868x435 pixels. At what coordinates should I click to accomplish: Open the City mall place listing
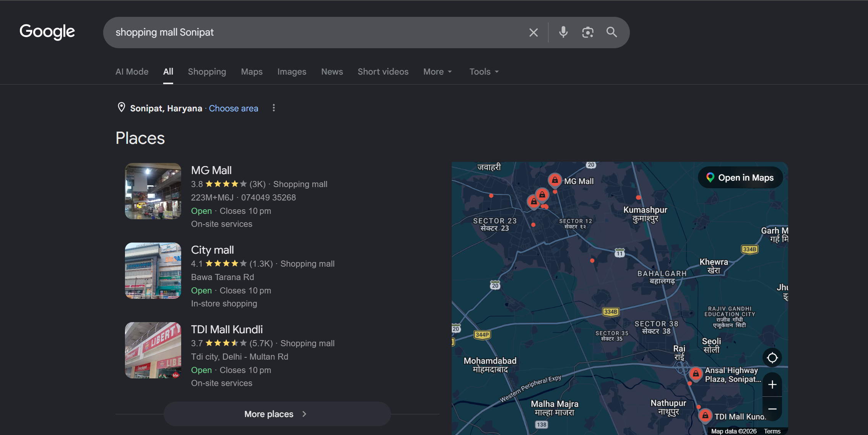point(213,250)
